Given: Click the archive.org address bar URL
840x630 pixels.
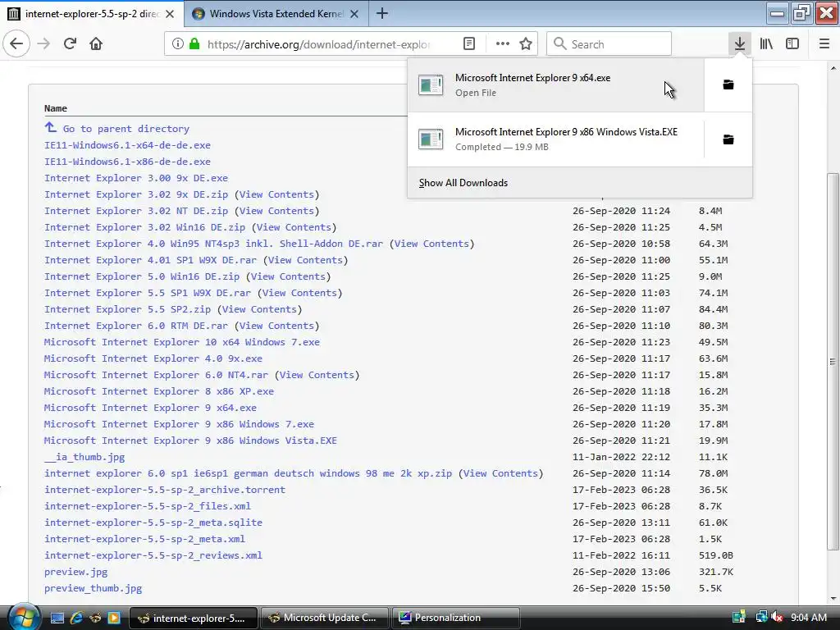Looking at the screenshot, I should click(x=319, y=44).
